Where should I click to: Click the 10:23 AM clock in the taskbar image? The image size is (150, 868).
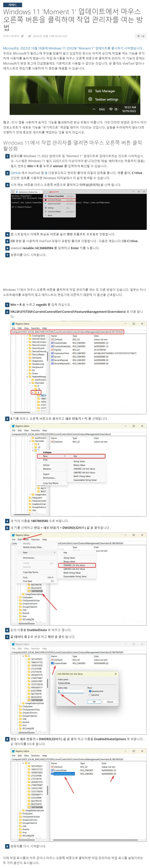(x=130, y=107)
